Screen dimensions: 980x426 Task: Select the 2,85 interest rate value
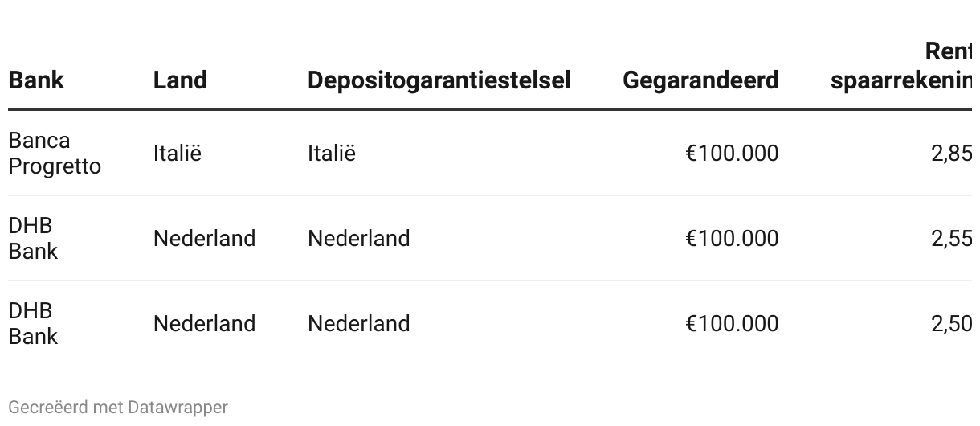951,154
